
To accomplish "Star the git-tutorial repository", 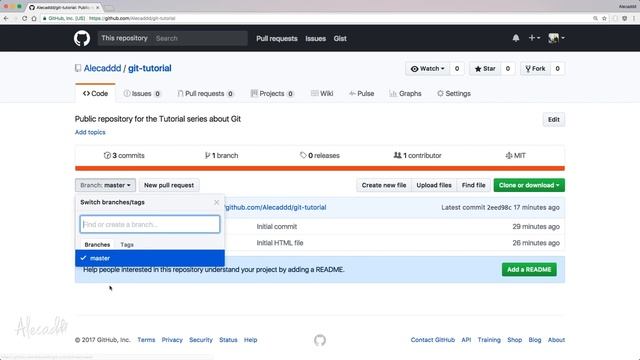I will click(x=485, y=69).
